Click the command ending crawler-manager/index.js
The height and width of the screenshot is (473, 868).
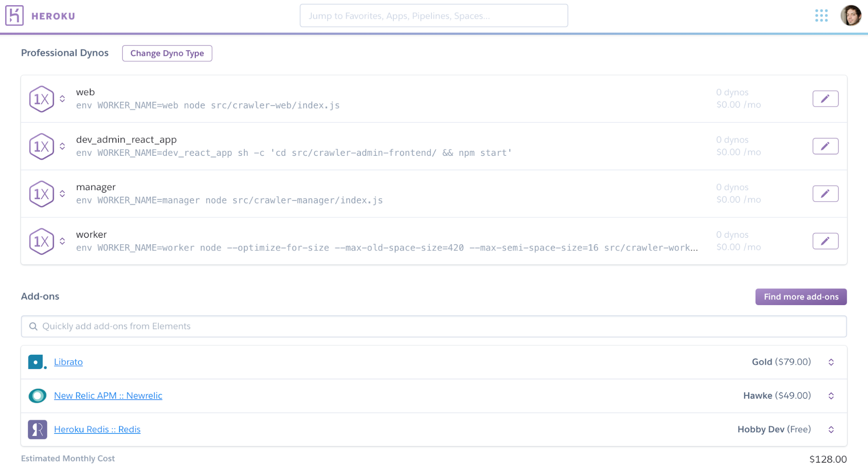pos(229,200)
